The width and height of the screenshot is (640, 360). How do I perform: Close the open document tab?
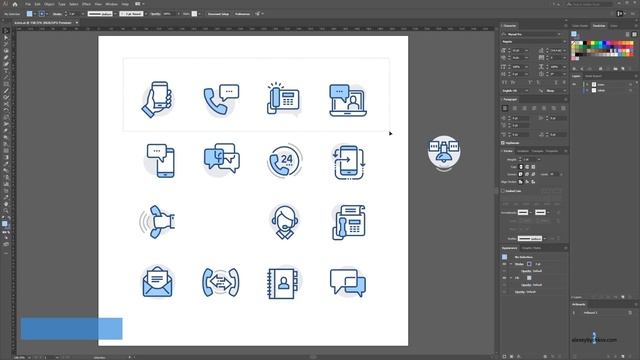coord(77,23)
